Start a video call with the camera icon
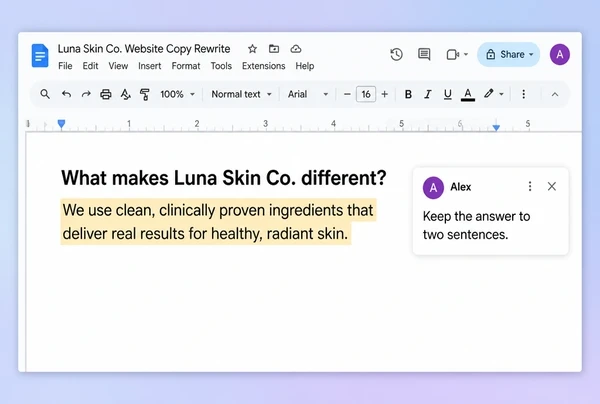Screen dimensions: 600x404 click(453, 55)
